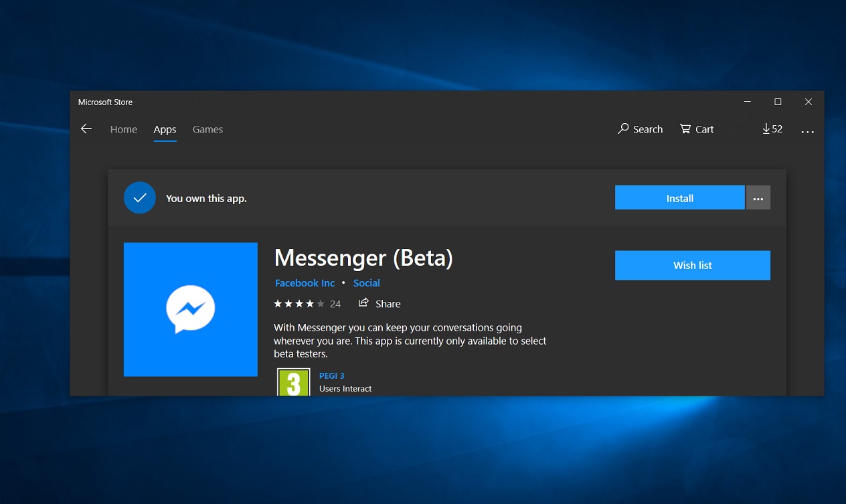The width and height of the screenshot is (846, 504).
Task: View the 52 pending downloads
Action: tap(772, 129)
